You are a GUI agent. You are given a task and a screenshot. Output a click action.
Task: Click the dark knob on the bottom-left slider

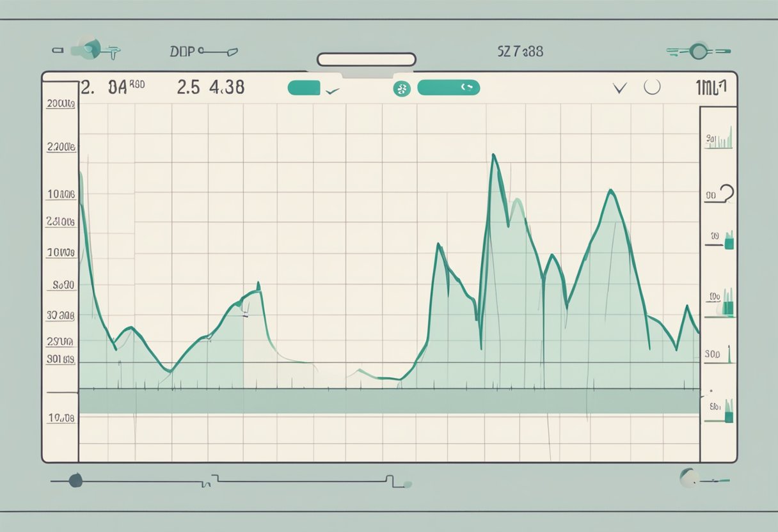pos(75,480)
